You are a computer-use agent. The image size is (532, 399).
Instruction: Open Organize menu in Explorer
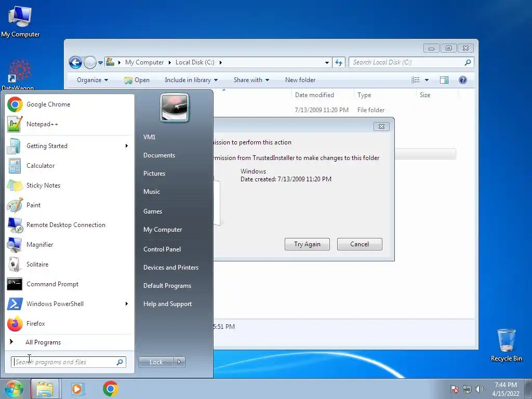[92, 80]
